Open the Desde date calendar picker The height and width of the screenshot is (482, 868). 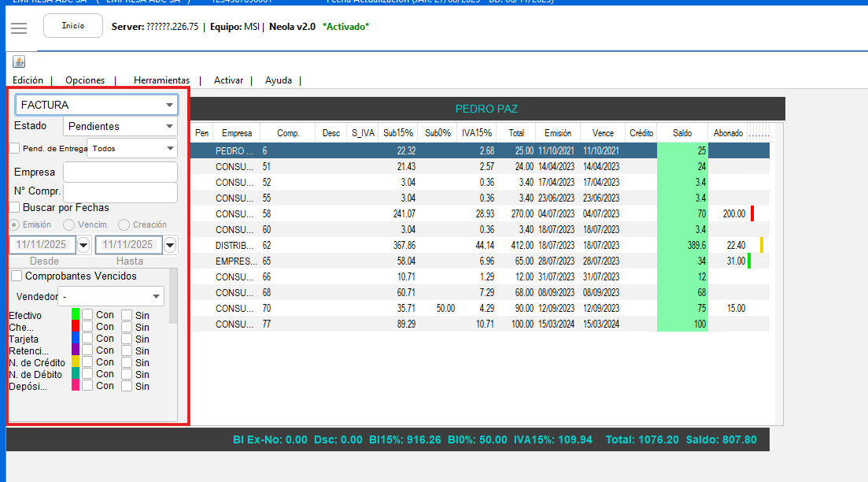(x=84, y=245)
